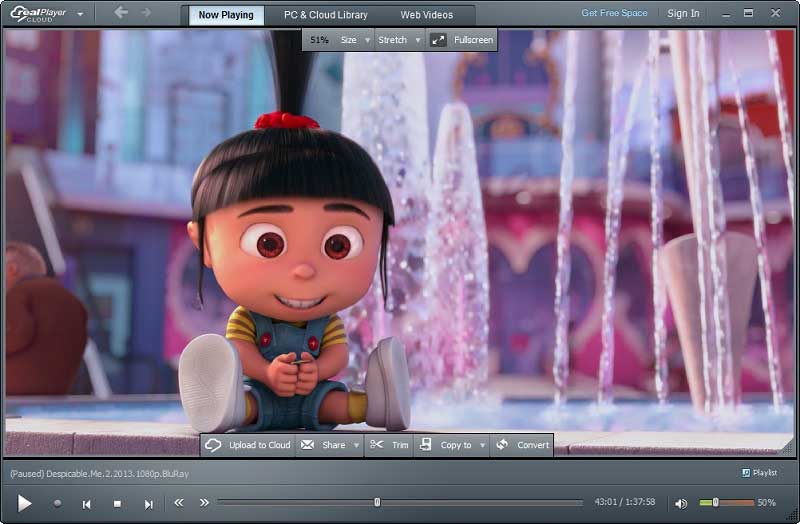Expand the Stretch dropdown arrow
The image size is (800, 524).
[418, 40]
